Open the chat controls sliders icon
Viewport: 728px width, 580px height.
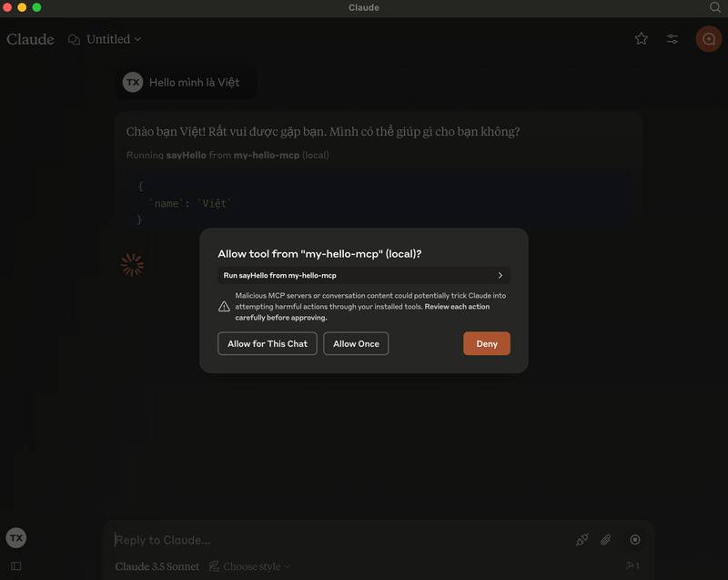point(672,39)
